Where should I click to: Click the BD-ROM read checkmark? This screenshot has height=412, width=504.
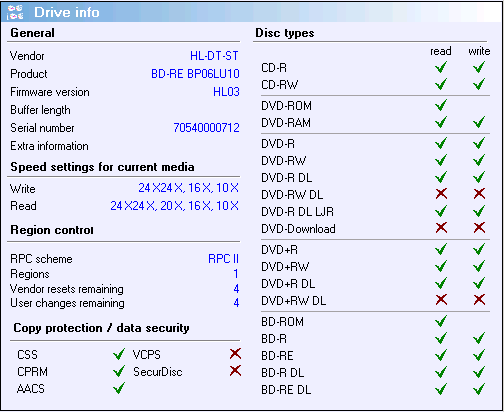pyautogui.click(x=441, y=321)
